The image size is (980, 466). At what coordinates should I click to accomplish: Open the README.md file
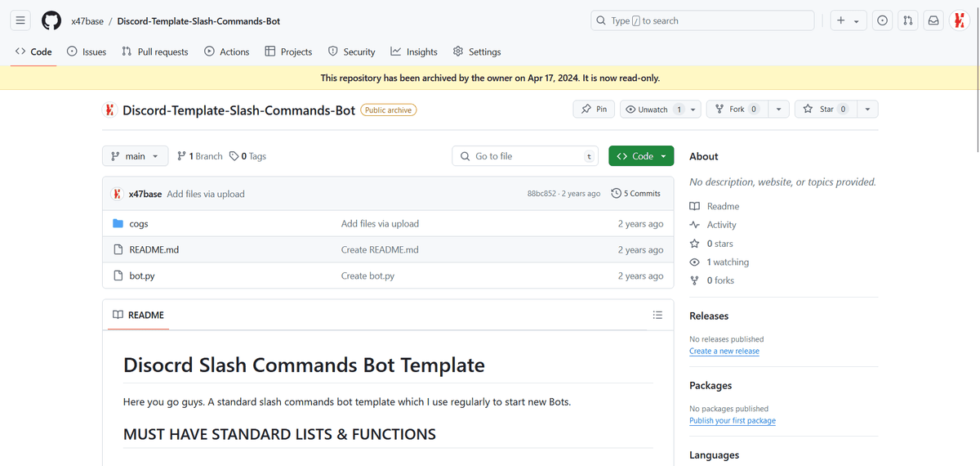[154, 249]
